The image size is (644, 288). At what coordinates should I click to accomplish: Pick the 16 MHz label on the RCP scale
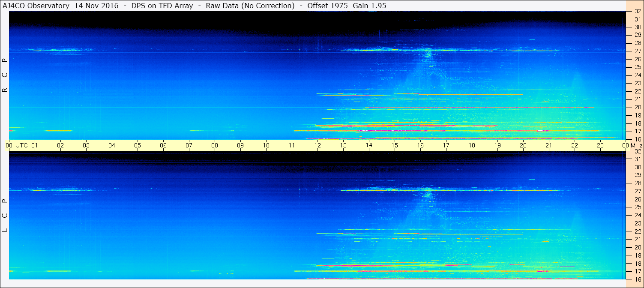(x=637, y=139)
